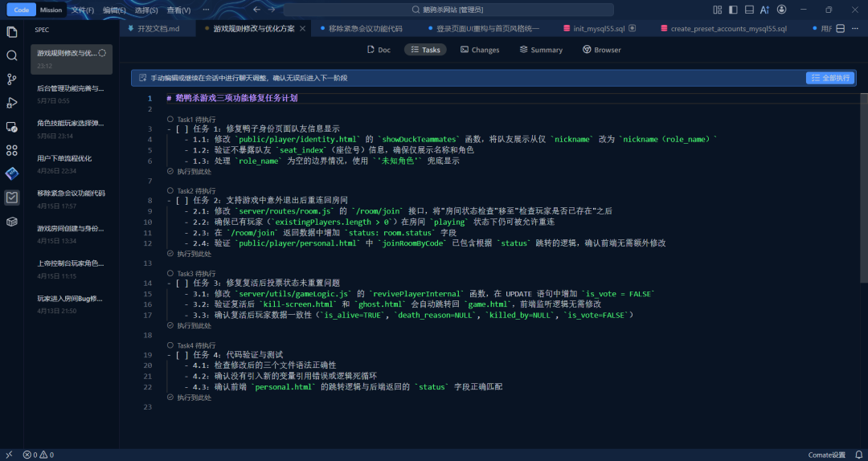
Task: Open the Browser view tab
Action: pyautogui.click(x=602, y=50)
